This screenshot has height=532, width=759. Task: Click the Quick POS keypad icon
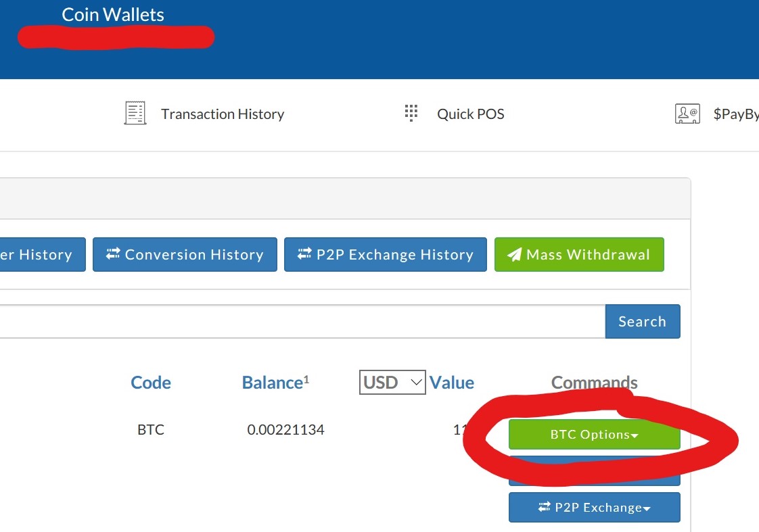point(411,113)
